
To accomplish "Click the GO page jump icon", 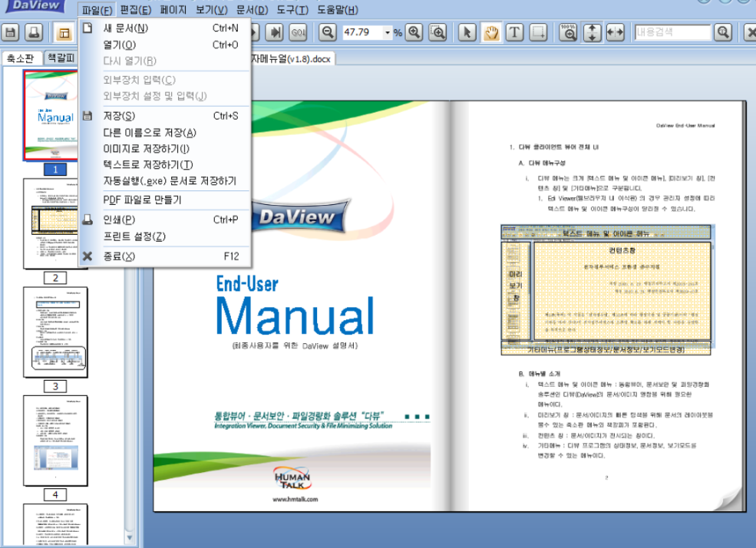I will tap(299, 33).
